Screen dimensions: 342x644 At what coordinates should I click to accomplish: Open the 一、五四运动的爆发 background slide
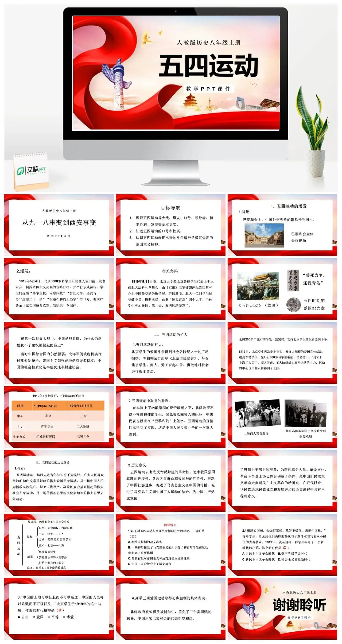click(x=282, y=225)
